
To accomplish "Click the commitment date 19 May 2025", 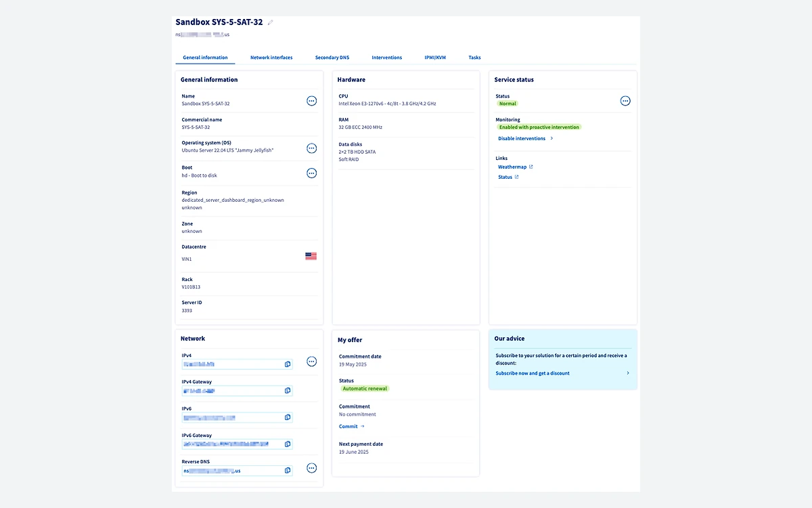I will (353, 364).
